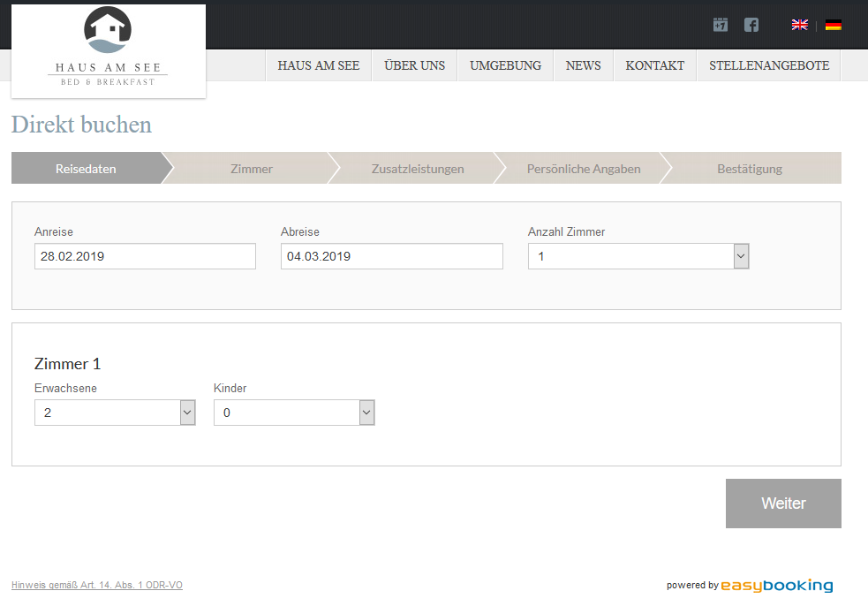Open the Erwachsene dropdown
868x606 pixels.
(115, 413)
